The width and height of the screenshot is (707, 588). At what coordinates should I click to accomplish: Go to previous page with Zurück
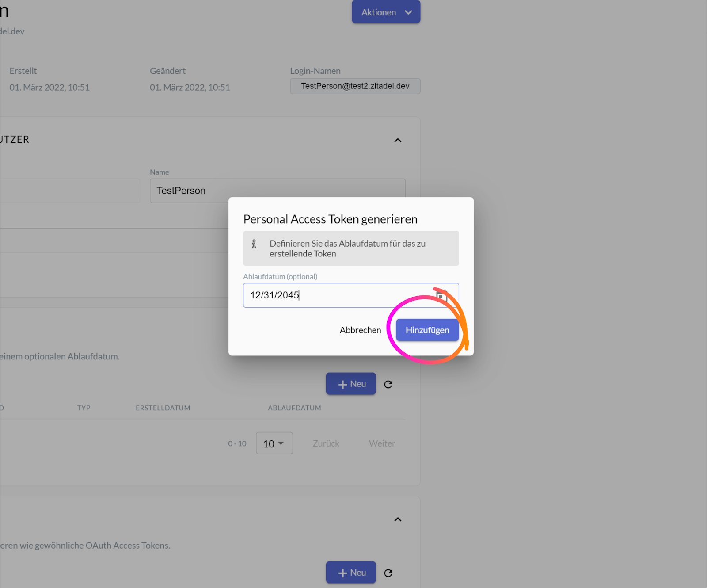tap(326, 443)
